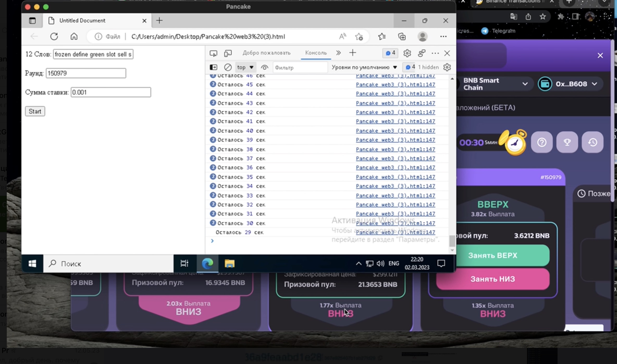Expand BNB Smart Chain network selector
The height and width of the screenshot is (364, 617).
495,84
